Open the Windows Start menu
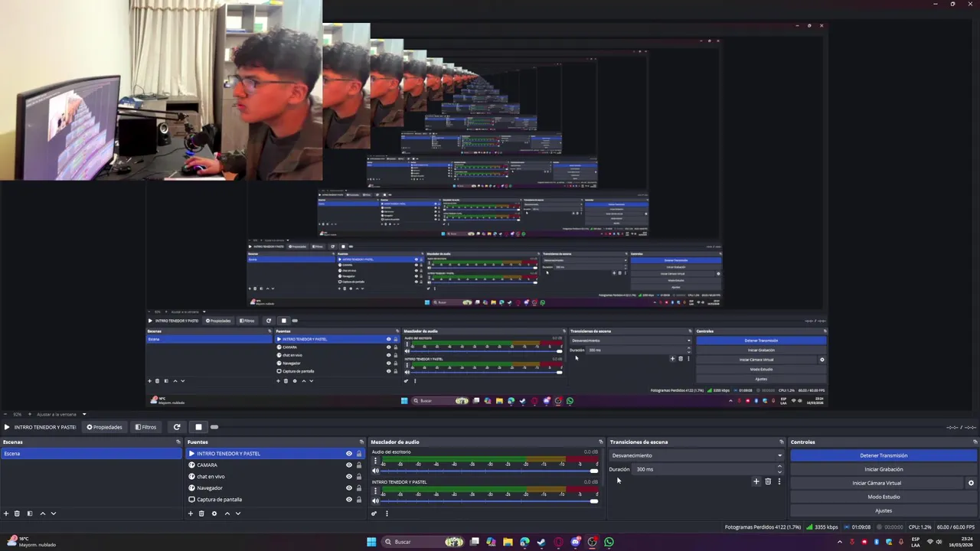Image resolution: width=980 pixels, height=551 pixels. [x=371, y=542]
